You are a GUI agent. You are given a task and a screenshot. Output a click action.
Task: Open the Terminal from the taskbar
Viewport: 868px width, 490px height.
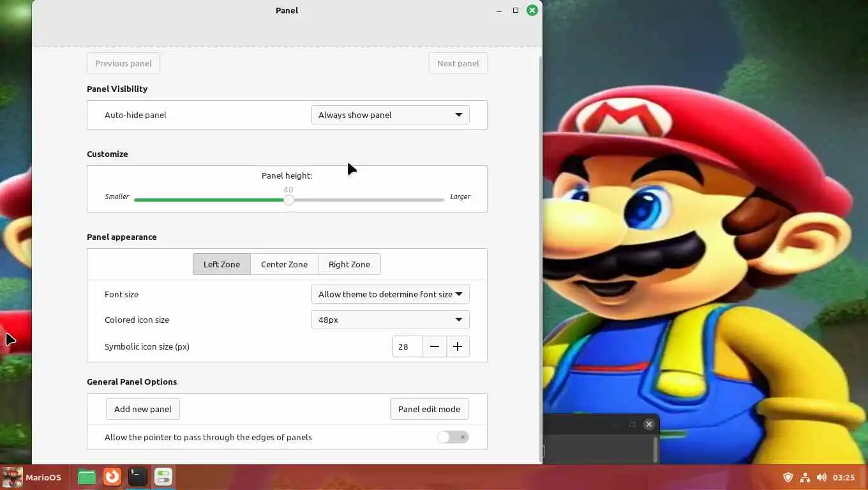138,477
